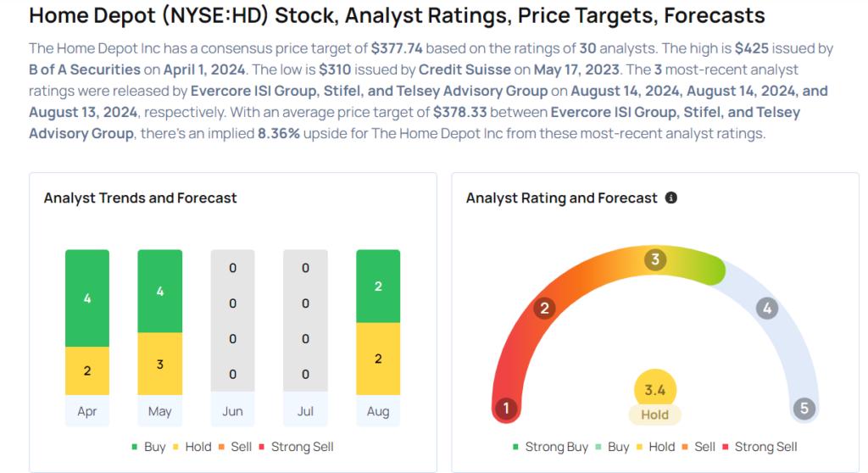Screen dimensions: 868x473
Task: Toggle Hold series in Trends chart legend
Action: (192, 447)
